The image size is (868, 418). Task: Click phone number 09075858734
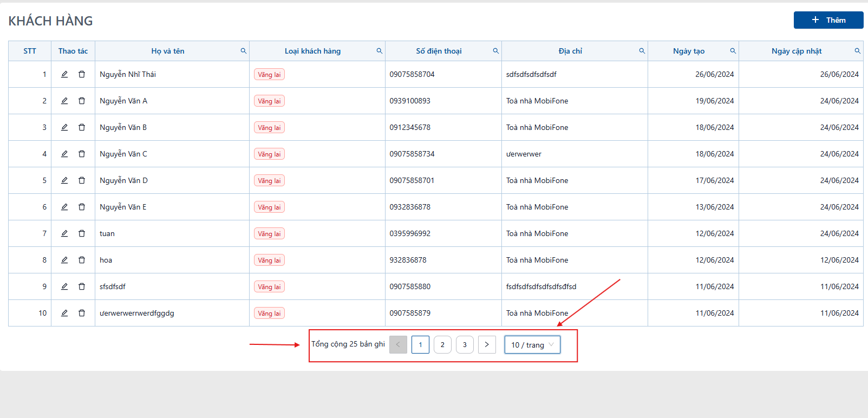412,154
